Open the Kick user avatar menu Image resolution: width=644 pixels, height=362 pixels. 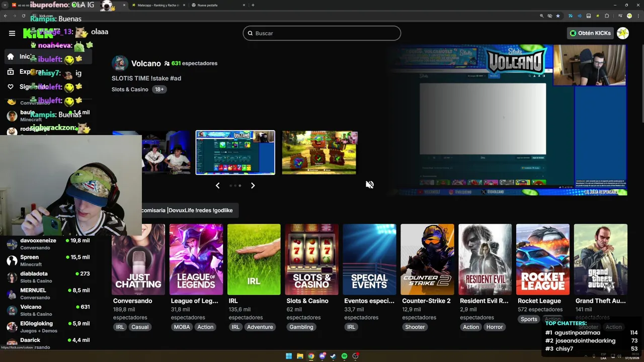click(623, 33)
